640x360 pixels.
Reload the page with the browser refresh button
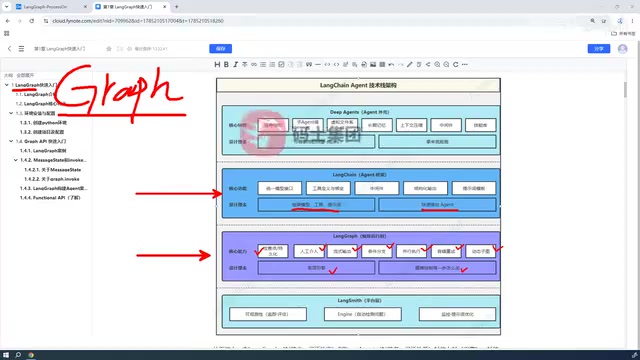click(x=31, y=21)
